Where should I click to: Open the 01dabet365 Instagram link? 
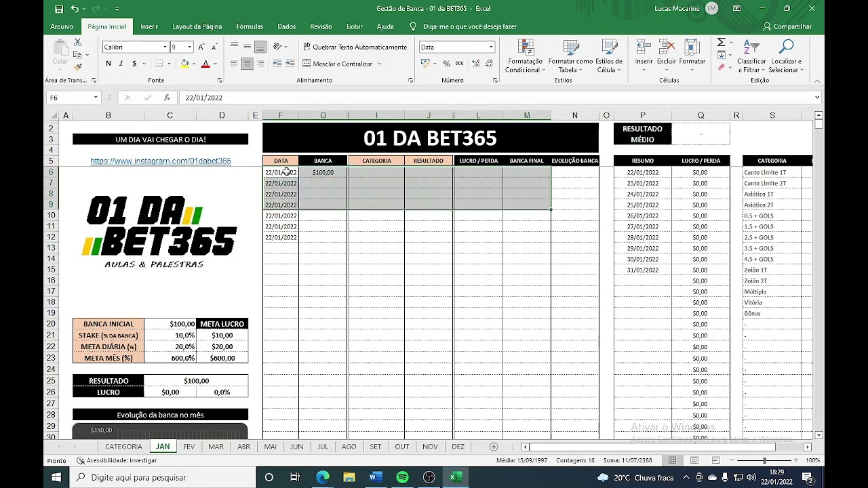(x=161, y=161)
